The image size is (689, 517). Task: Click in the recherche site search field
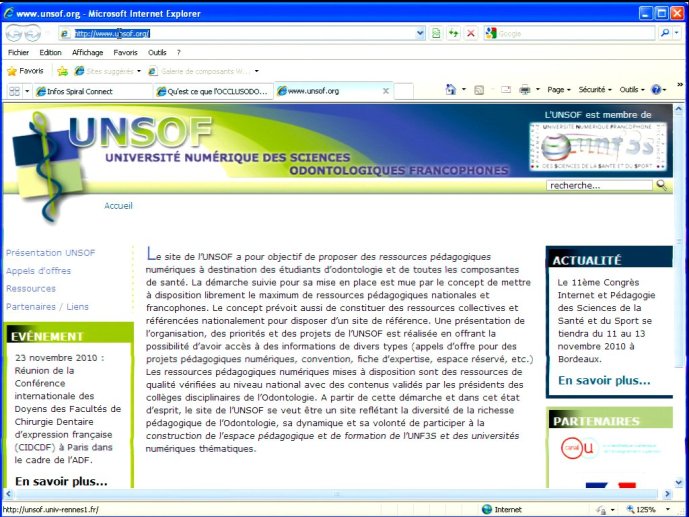[599, 185]
